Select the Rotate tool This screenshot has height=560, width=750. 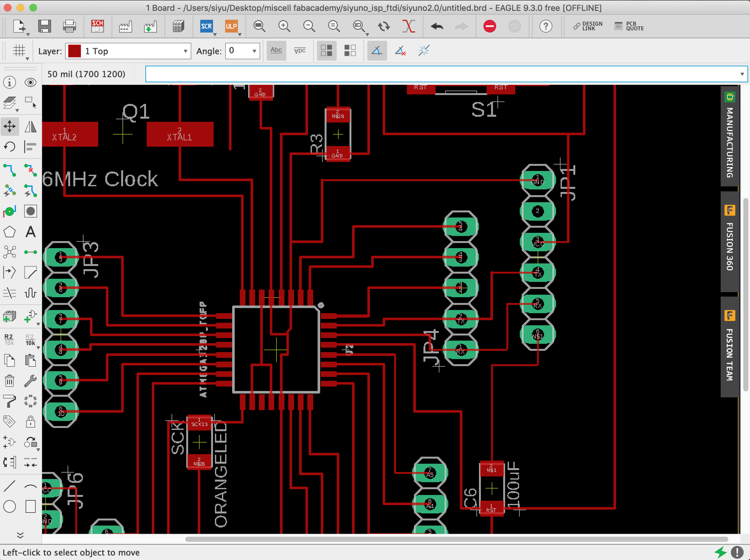pyautogui.click(x=10, y=147)
